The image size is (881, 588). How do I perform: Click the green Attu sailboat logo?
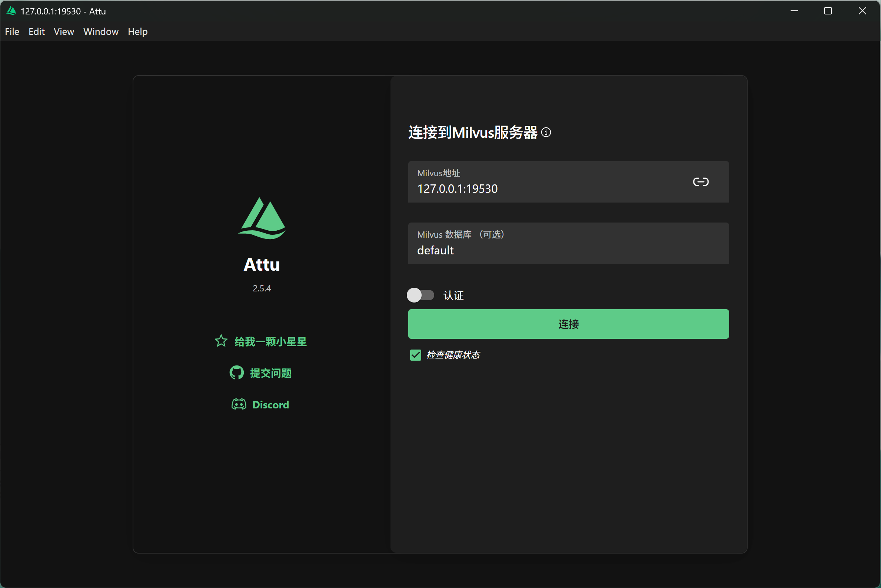pos(262,218)
